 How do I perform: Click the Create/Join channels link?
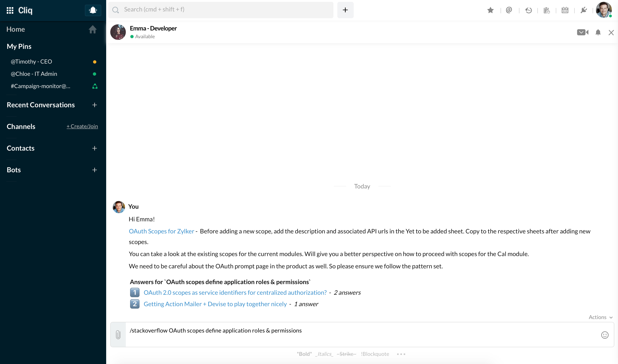(82, 126)
